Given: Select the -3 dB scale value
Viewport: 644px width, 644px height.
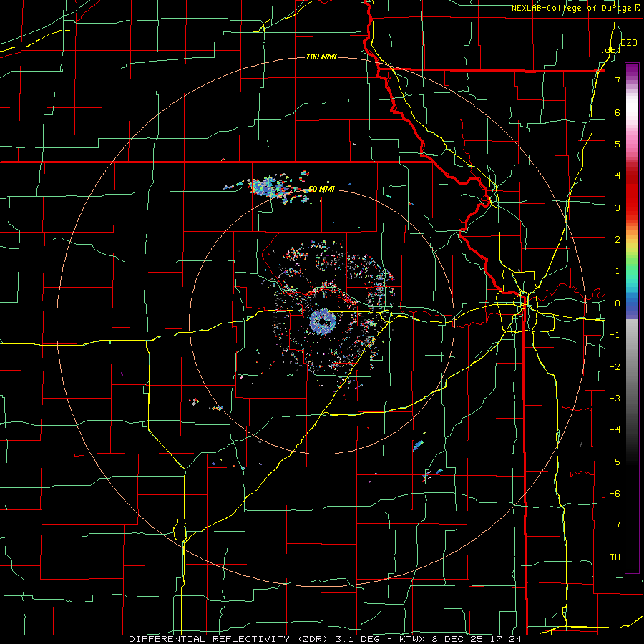Looking at the screenshot, I should coord(615,398).
